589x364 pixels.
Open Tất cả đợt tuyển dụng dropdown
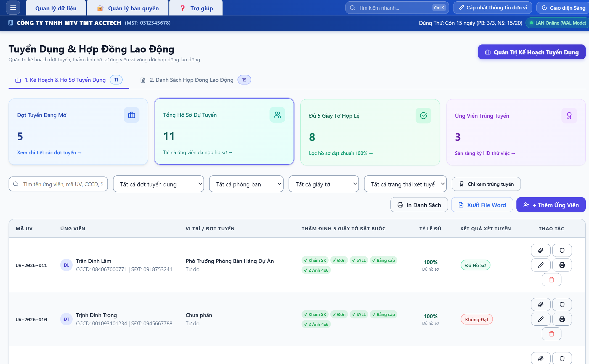pyautogui.click(x=159, y=184)
